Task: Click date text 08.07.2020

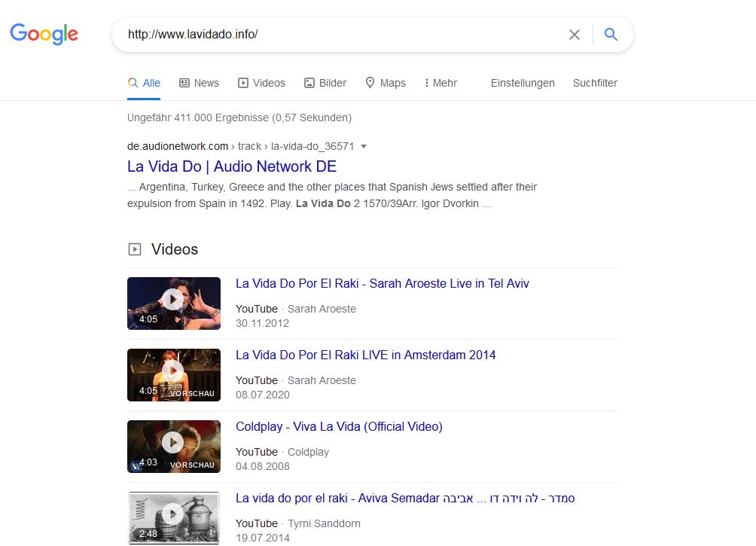Action: click(262, 395)
